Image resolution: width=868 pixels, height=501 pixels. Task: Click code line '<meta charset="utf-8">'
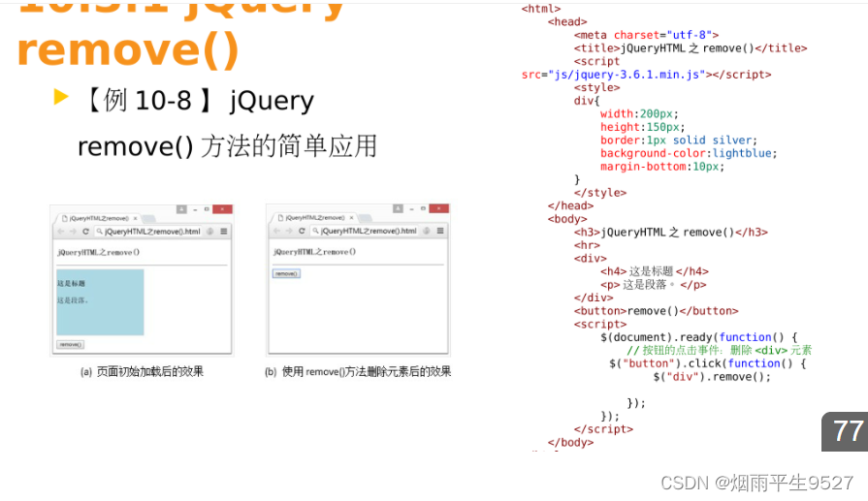pos(646,35)
